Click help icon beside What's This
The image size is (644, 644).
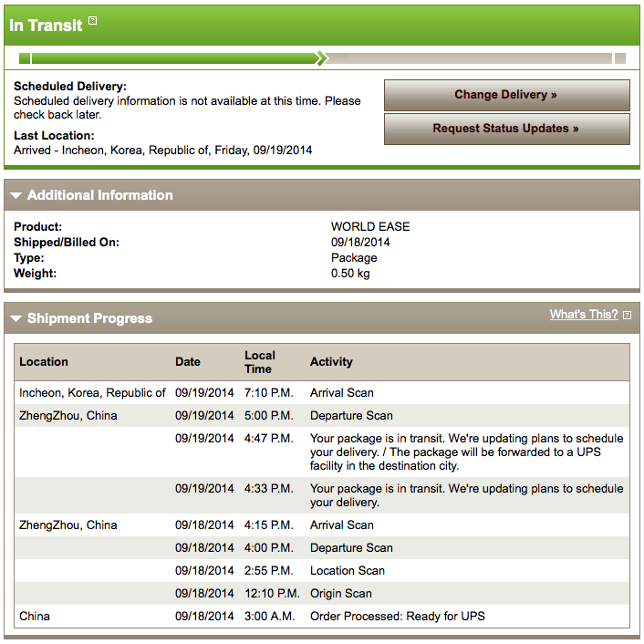coord(627,315)
